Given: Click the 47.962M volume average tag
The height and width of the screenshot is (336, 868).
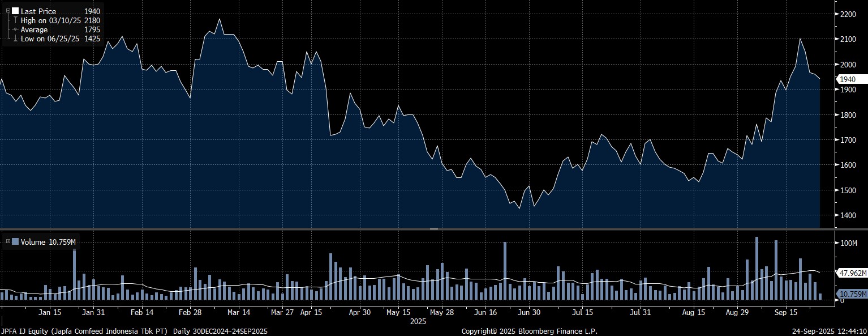Looking at the screenshot, I should [x=853, y=273].
